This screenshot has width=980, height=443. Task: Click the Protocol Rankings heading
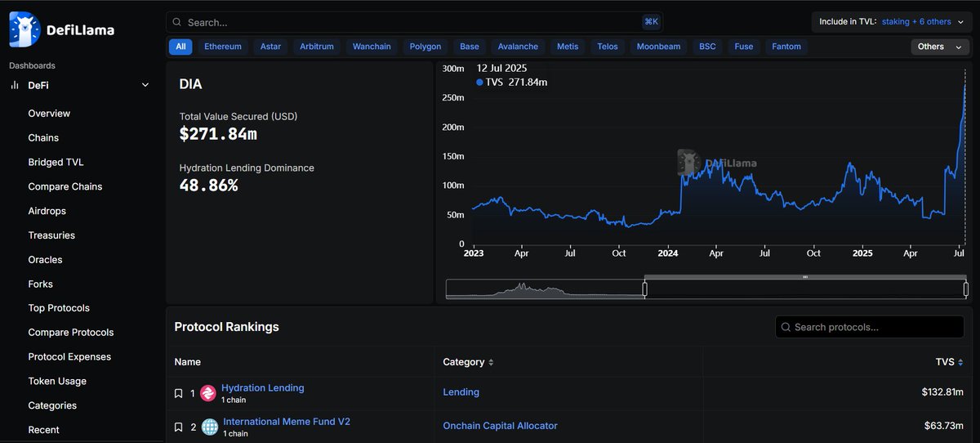[x=227, y=327]
